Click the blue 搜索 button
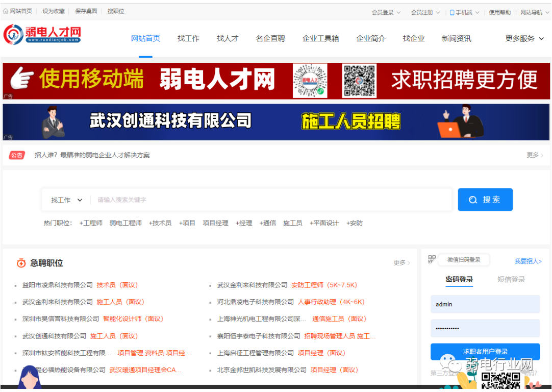Viewport: 552px width, 392px height. (x=485, y=200)
